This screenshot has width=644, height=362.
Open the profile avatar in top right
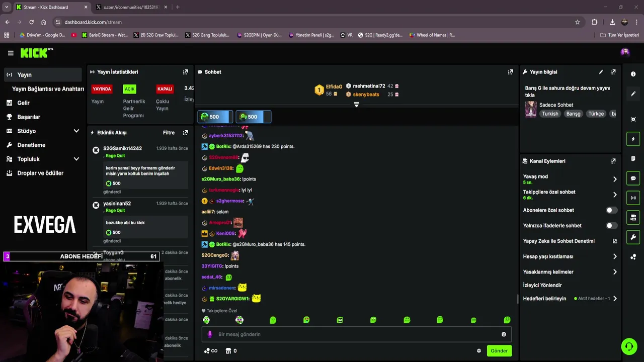tap(625, 52)
